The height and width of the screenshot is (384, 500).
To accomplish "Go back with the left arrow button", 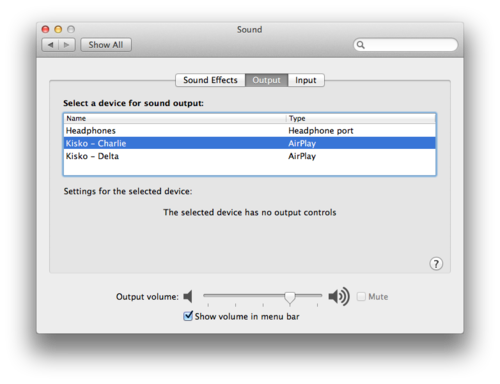I will tap(50, 45).
